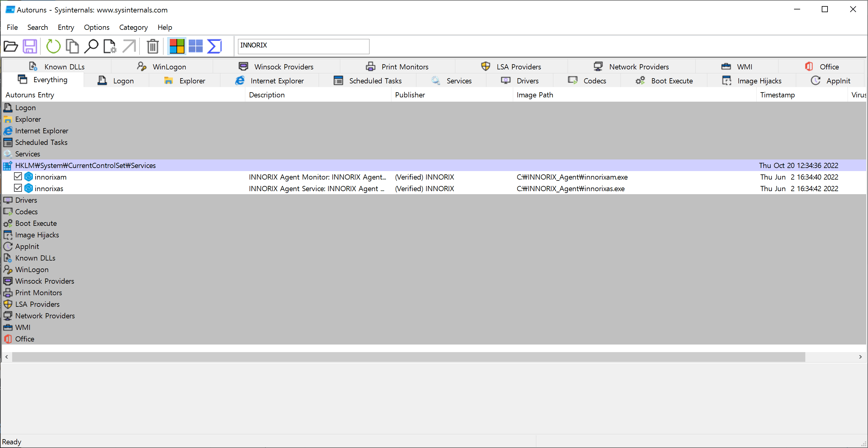This screenshot has width=868, height=448.
Task: Click the green Refresh icon
Action: (53, 46)
